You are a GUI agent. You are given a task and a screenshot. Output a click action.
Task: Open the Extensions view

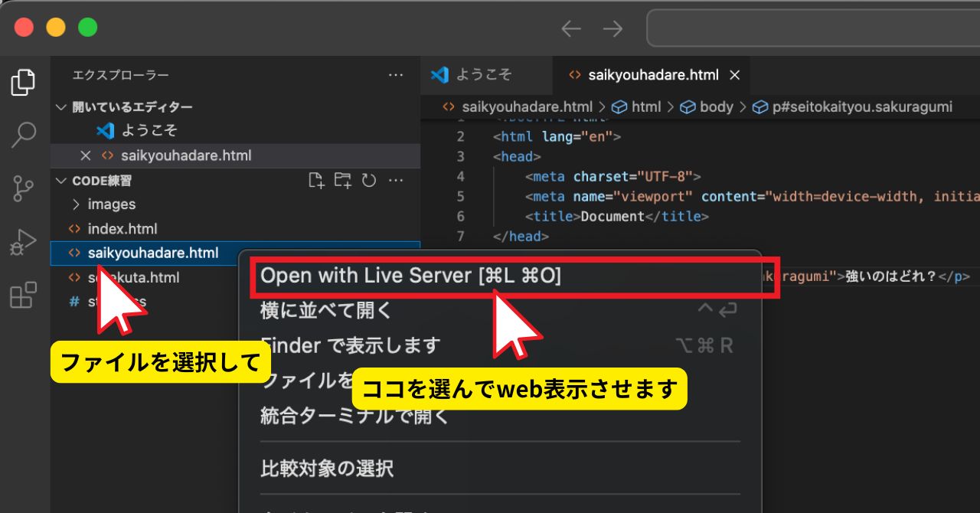tap(24, 295)
